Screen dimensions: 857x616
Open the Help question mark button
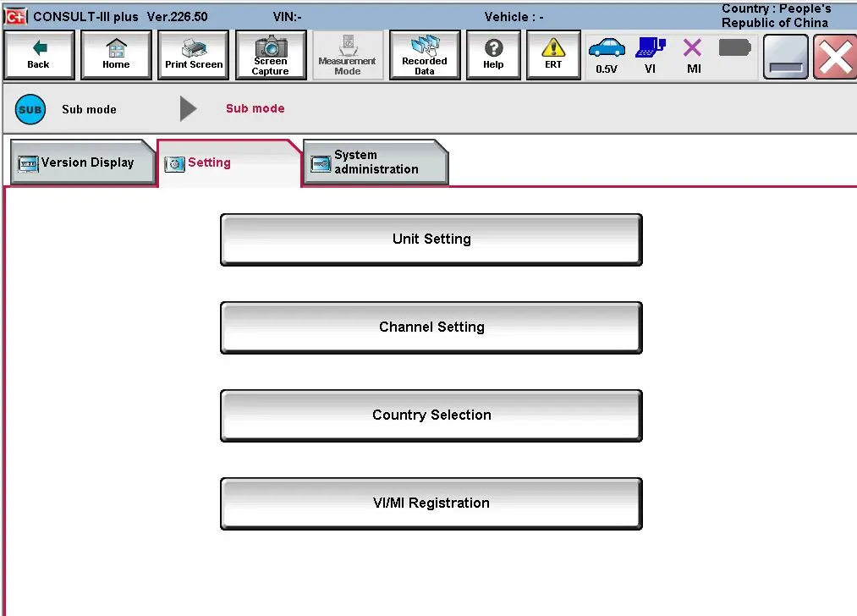(x=493, y=55)
